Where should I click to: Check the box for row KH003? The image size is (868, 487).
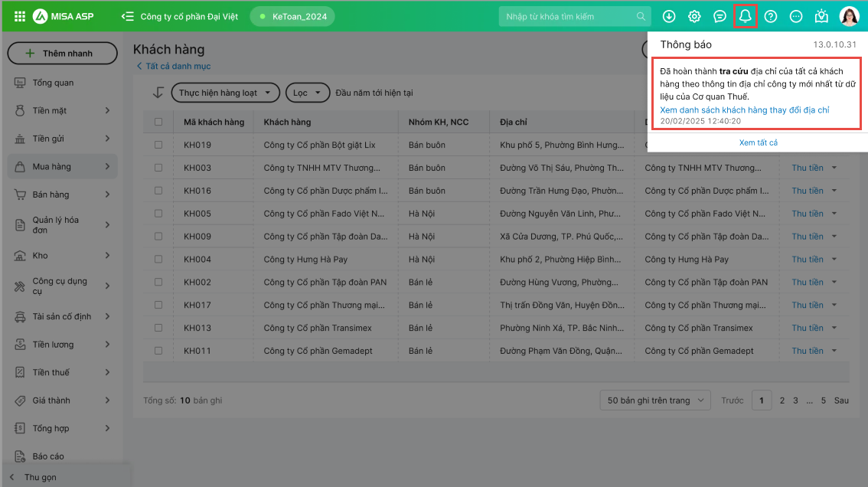point(158,168)
